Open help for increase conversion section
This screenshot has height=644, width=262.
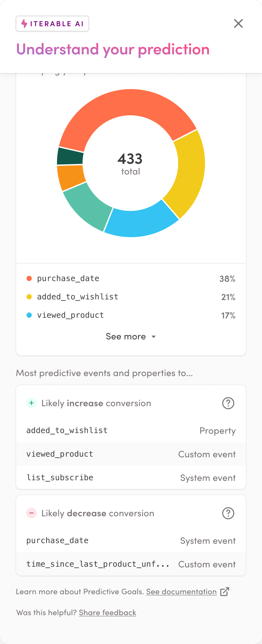(228, 403)
